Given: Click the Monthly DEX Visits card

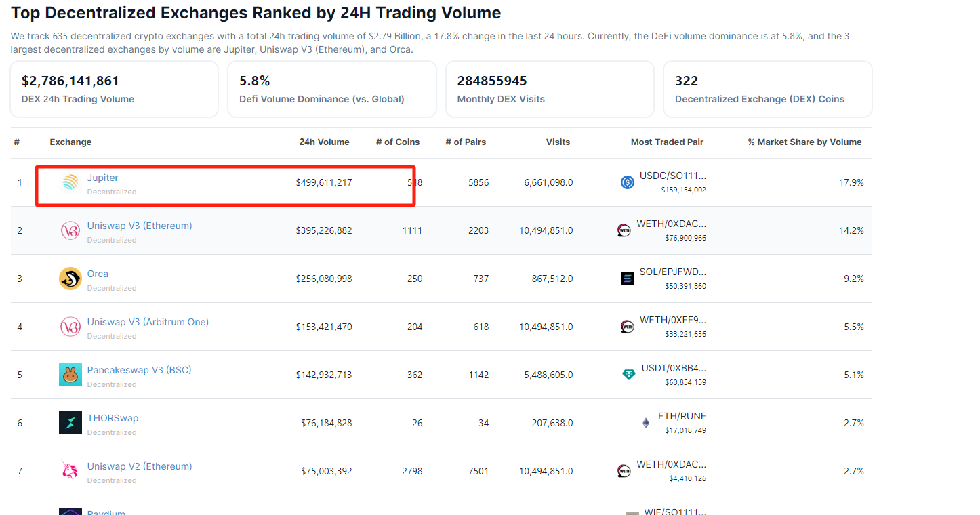Looking at the screenshot, I should coord(549,89).
